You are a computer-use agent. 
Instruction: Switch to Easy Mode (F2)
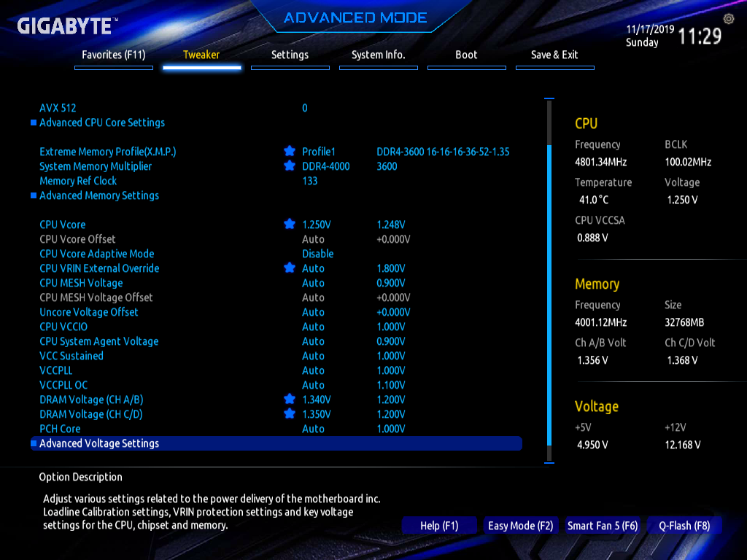point(520,526)
